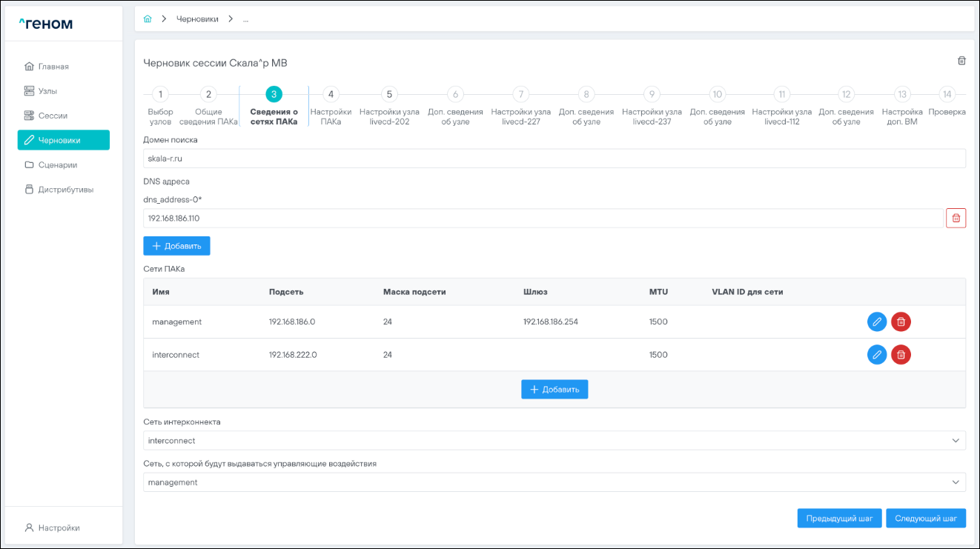Image resolution: width=980 pixels, height=549 pixels.
Task: Click Черновики link in the breadcrumb
Action: pos(197,19)
